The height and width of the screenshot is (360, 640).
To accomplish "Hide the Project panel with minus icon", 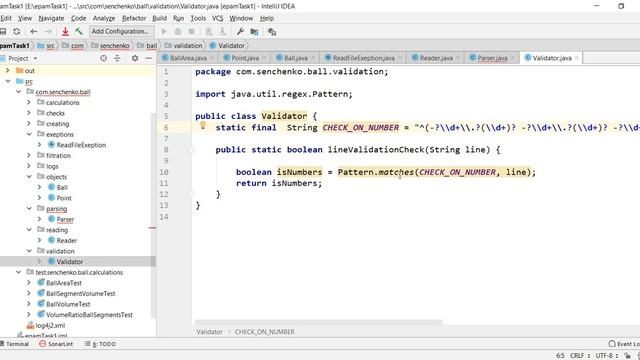I will click(149, 58).
